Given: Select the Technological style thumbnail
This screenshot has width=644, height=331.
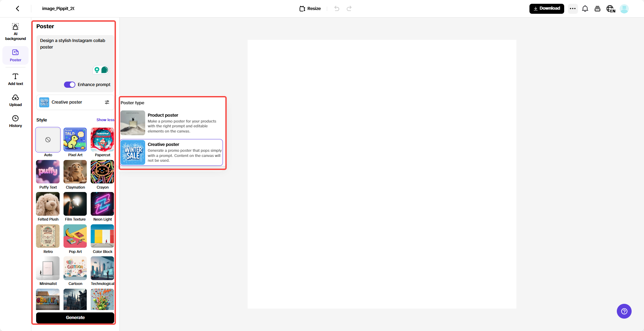Looking at the screenshot, I should (x=102, y=268).
